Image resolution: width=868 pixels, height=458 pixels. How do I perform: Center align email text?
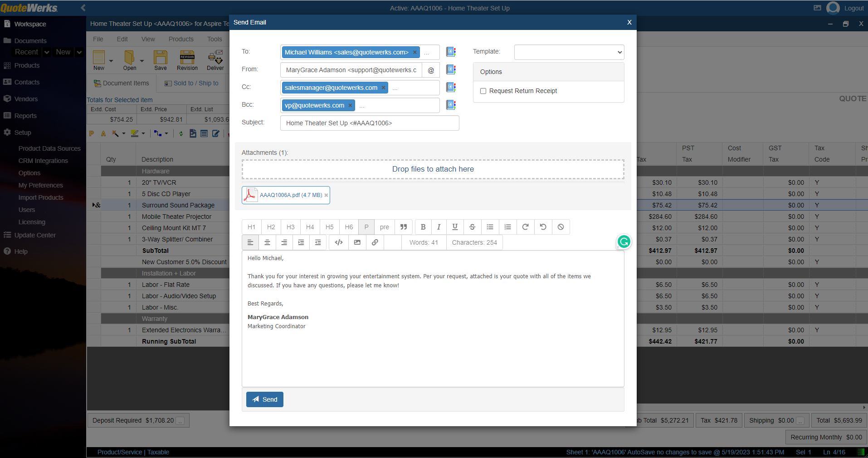click(267, 242)
